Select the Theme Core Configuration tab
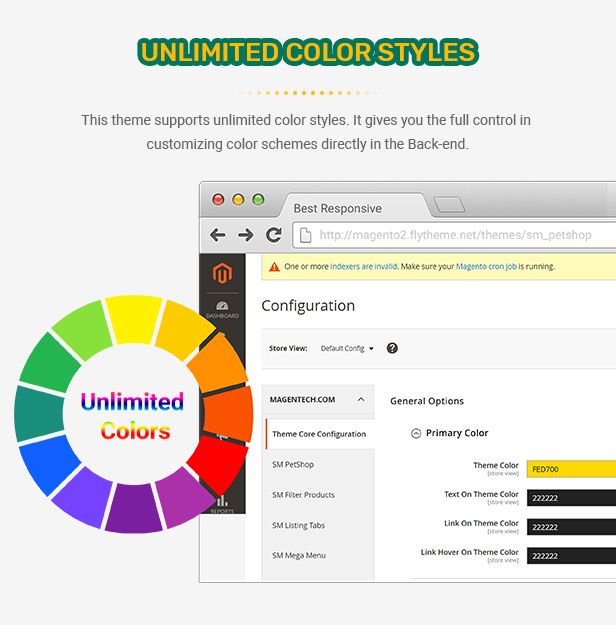 pos(319,434)
